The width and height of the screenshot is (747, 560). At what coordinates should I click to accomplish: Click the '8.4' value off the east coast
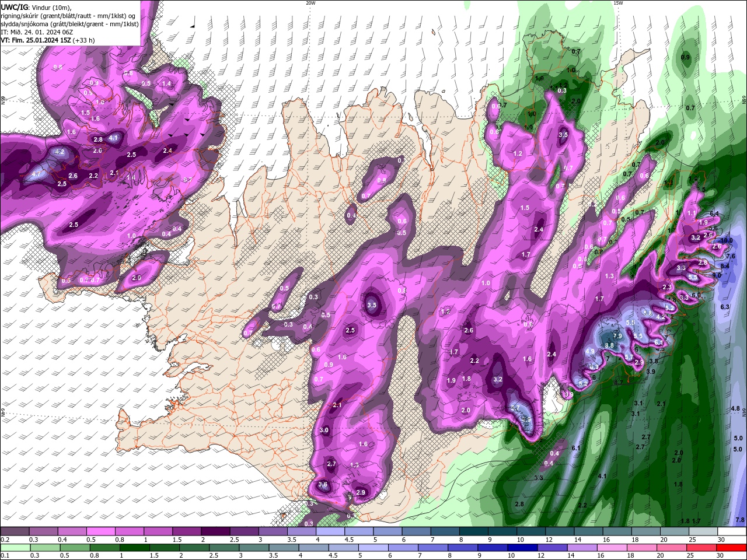pos(725,266)
